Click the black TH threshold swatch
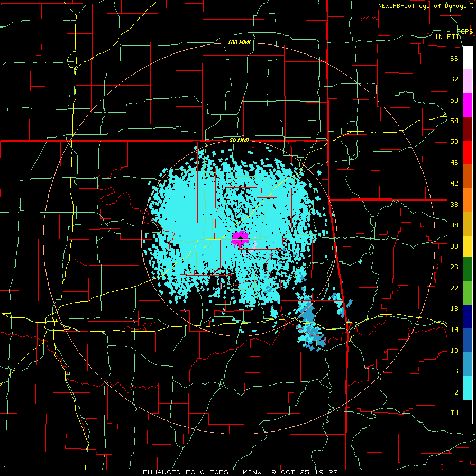This screenshot has width=476, height=476. pos(467,411)
